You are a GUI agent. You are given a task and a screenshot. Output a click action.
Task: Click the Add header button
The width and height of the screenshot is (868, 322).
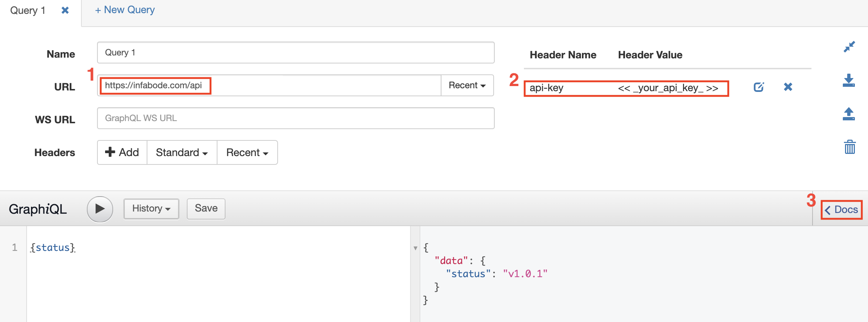click(x=122, y=152)
